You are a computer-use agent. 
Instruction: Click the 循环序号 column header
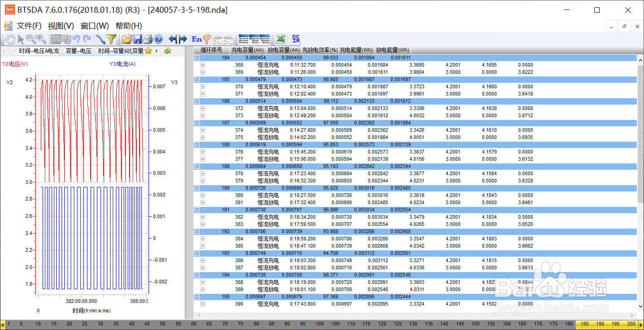tap(211, 50)
